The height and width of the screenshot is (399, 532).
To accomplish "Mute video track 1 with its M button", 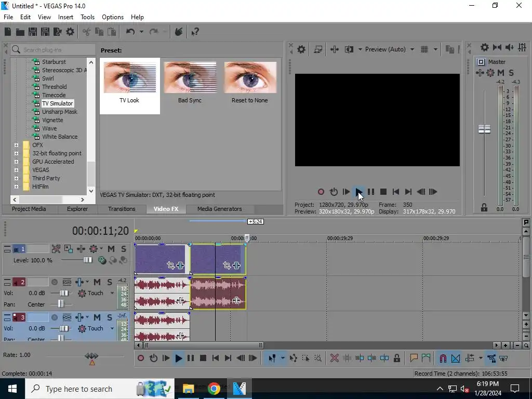I will pos(111,249).
